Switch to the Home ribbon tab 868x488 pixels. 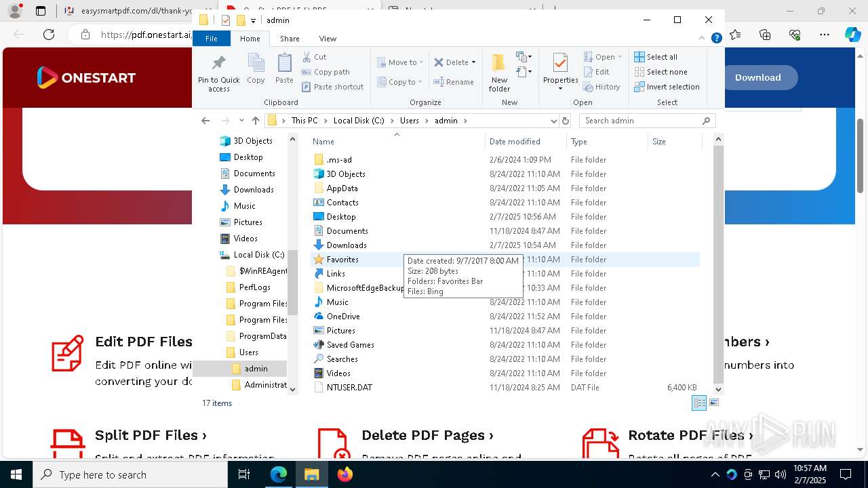click(250, 39)
